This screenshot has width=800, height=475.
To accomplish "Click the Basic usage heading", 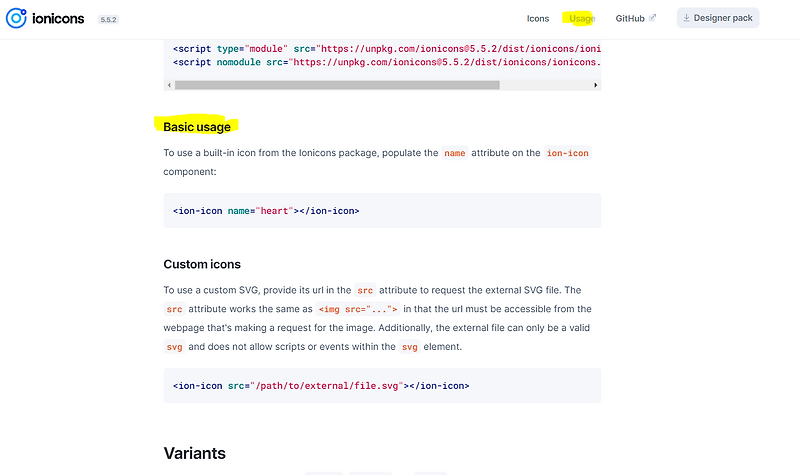I will [197, 127].
